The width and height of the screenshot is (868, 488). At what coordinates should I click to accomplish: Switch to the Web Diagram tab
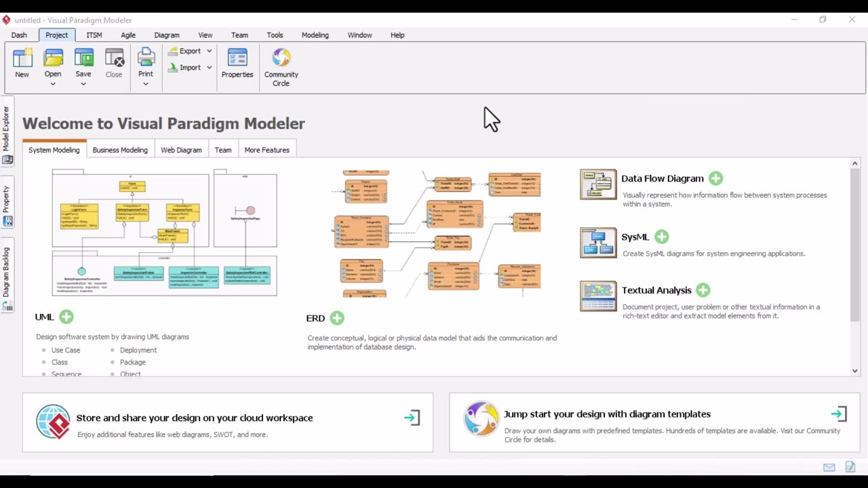(x=181, y=150)
